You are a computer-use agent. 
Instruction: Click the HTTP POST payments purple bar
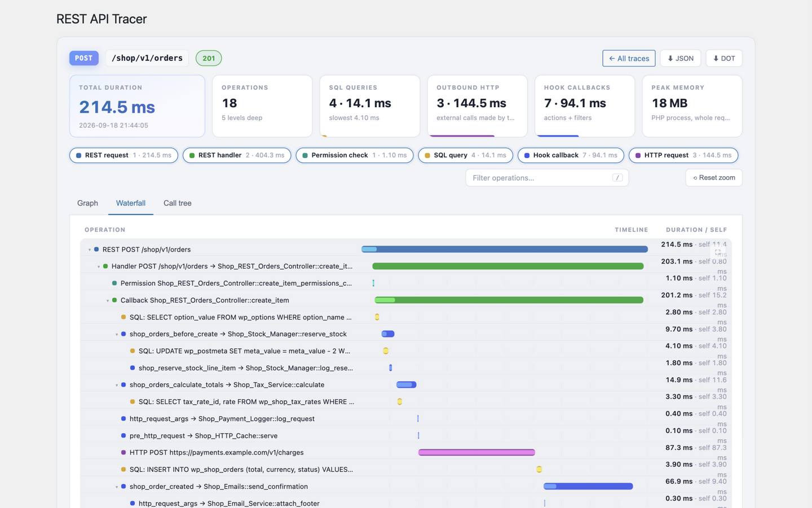(x=476, y=452)
